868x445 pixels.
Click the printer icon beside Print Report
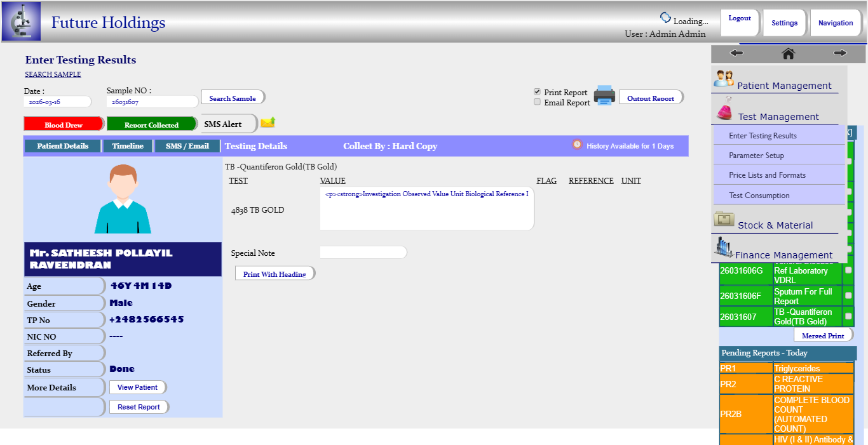click(604, 96)
